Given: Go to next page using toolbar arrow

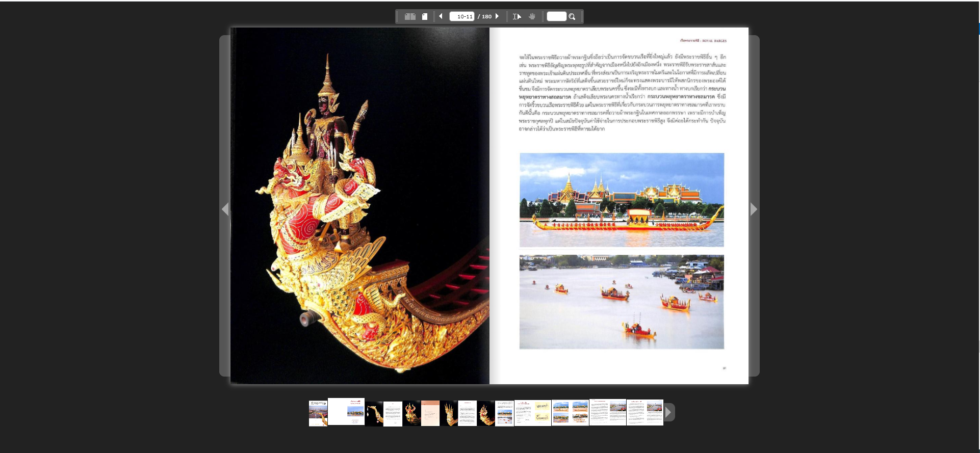Looking at the screenshot, I should point(497,16).
